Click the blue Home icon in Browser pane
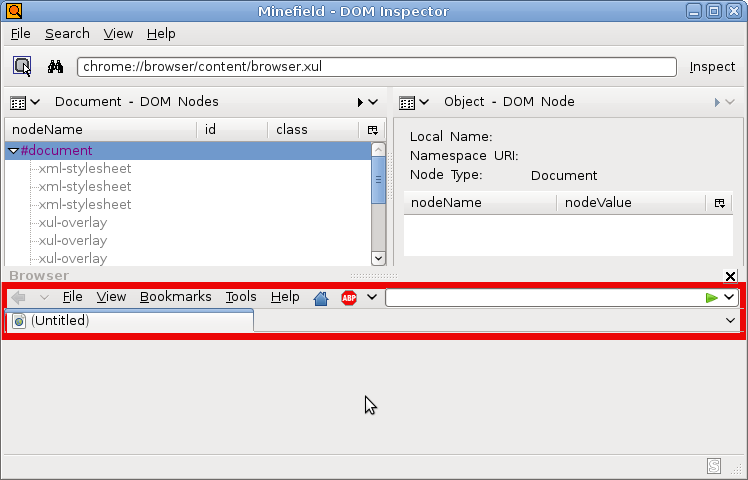The width and height of the screenshot is (748, 480). (321, 298)
